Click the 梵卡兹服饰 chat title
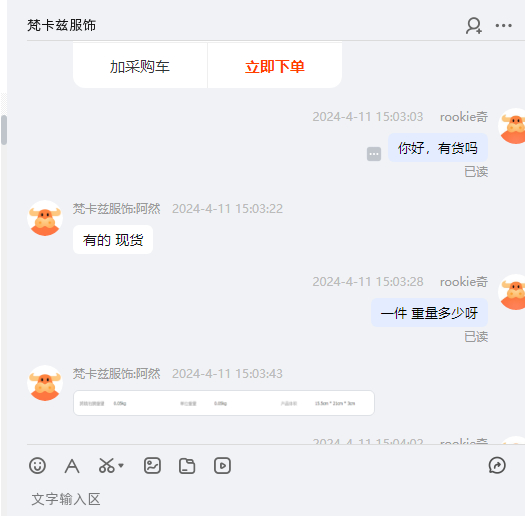525x516 pixels. 62,25
